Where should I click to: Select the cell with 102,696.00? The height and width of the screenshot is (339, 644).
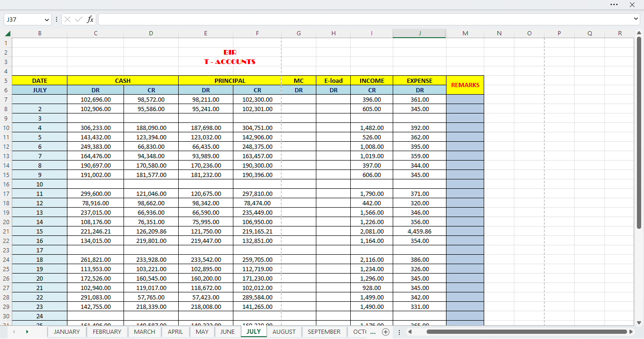click(96, 99)
